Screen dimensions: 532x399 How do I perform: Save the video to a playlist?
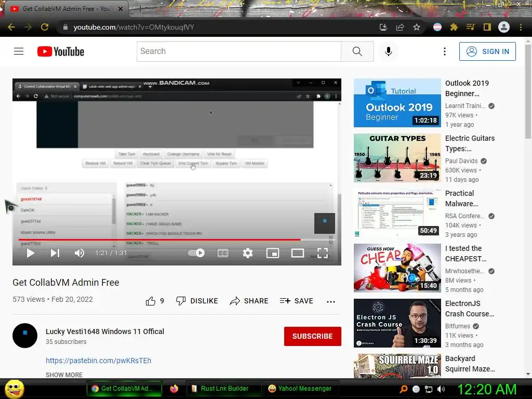pos(296,301)
